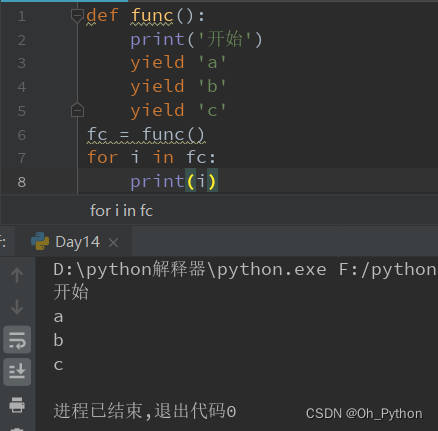Viewport: 438px width, 431px height.
Task: Click console output line 'c'
Action: [x=58, y=365]
